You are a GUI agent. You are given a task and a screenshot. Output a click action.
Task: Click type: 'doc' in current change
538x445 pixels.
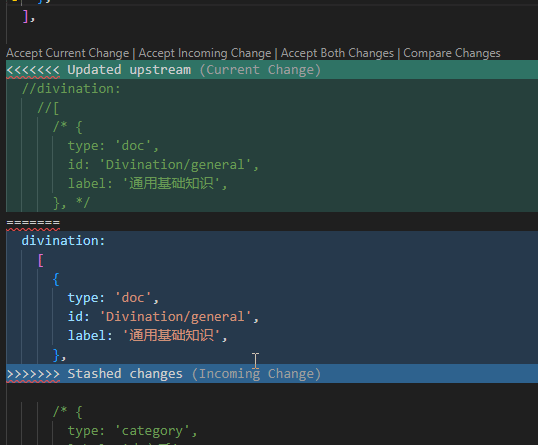[113, 146]
